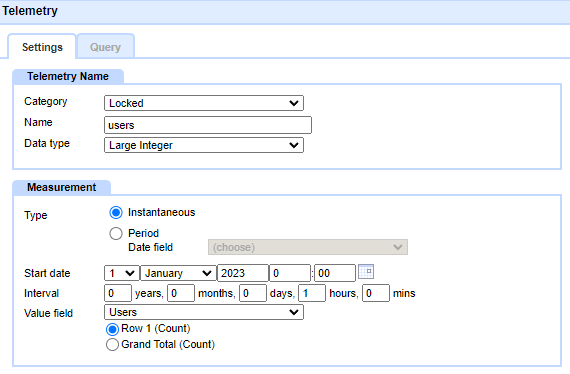Open the Category dropdown showing Locked
Viewport: 570px width, 374px height.
point(204,103)
